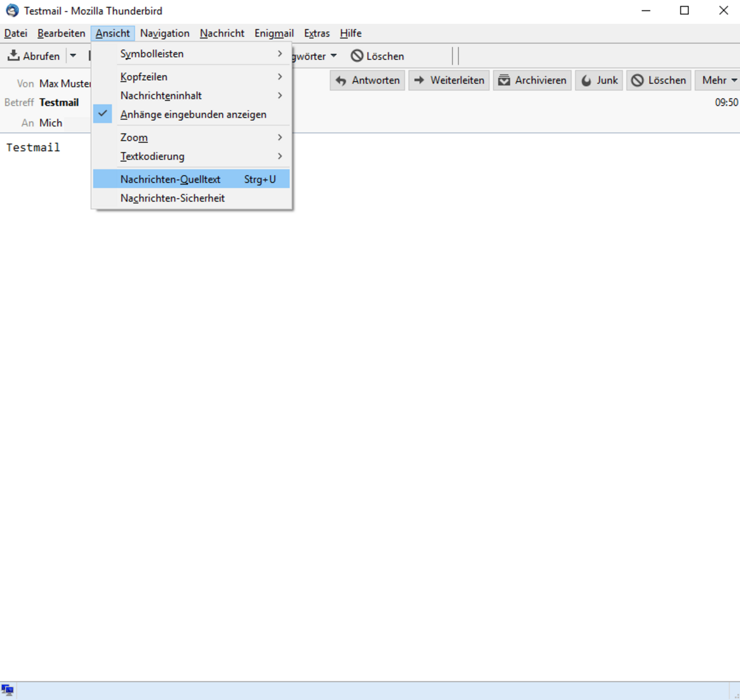Image resolution: width=740 pixels, height=700 pixels.
Task: Click the Weiterleiten forward arrow icon
Action: [x=419, y=80]
